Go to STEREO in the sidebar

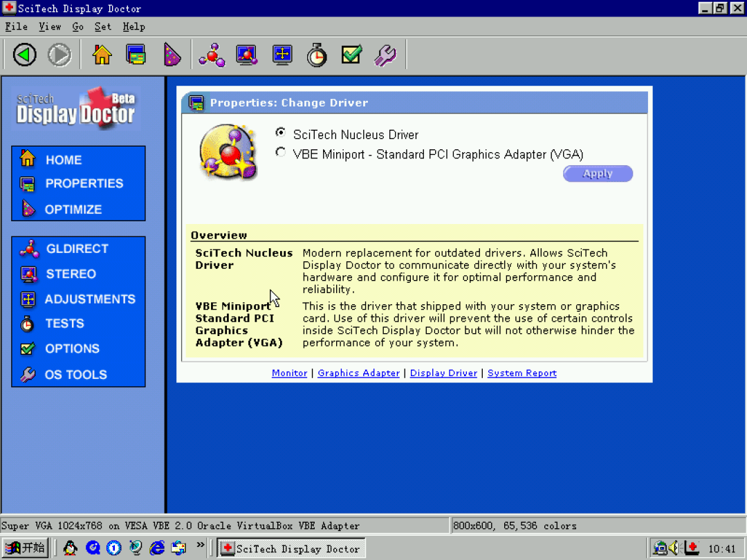point(71,274)
